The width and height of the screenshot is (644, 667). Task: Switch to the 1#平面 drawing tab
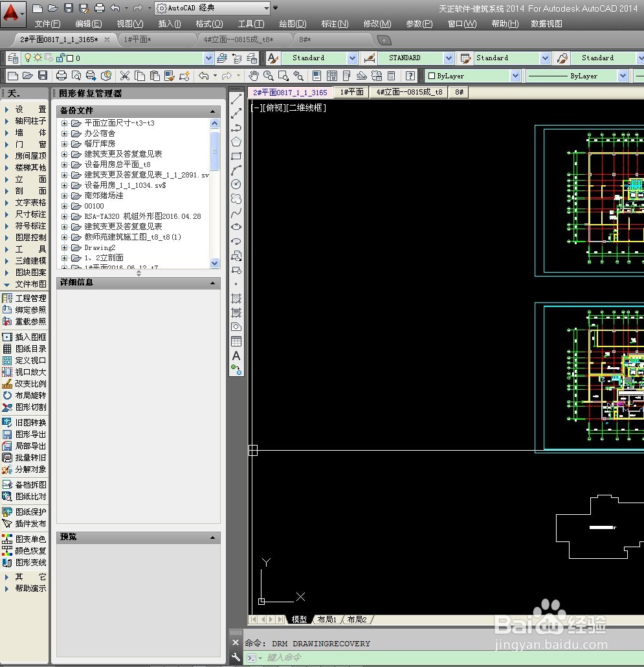tap(352, 92)
